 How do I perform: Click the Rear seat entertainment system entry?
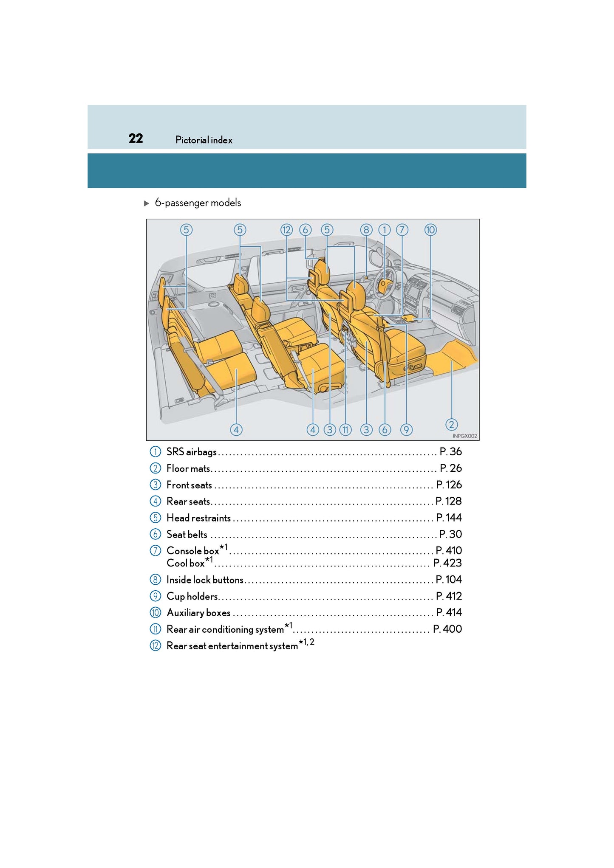pyautogui.click(x=232, y=646)
